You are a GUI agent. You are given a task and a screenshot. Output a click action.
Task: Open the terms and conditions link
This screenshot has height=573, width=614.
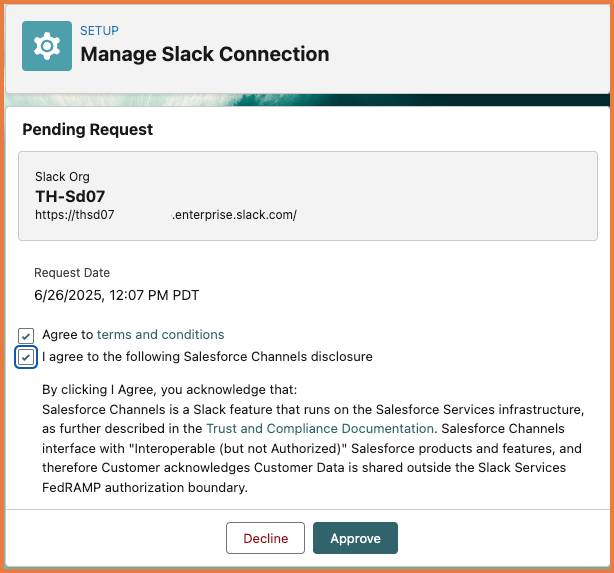(160, 335)
